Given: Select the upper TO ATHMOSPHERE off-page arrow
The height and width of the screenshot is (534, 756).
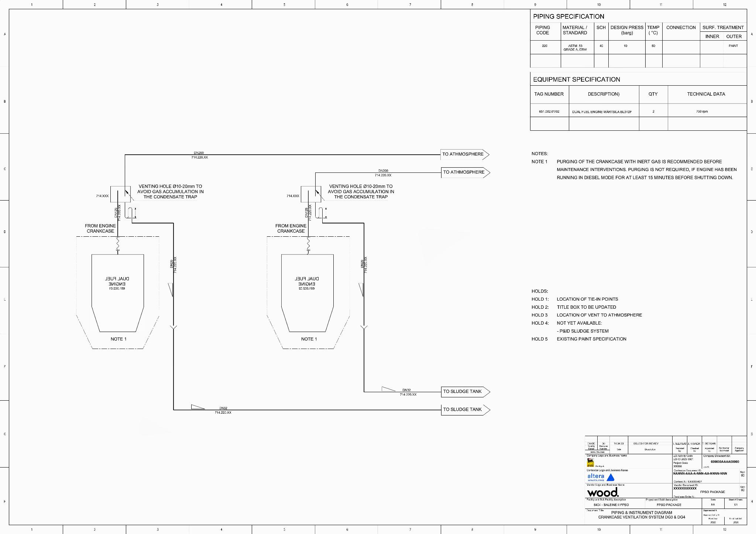Looking at the screenshot, I should click(465, 154).
